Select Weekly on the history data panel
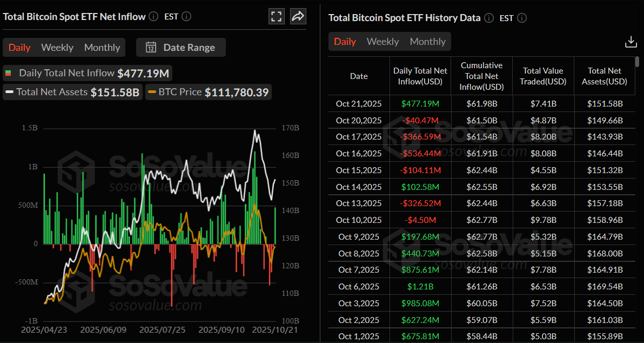644x343 pixels. [x=383, y=41]
